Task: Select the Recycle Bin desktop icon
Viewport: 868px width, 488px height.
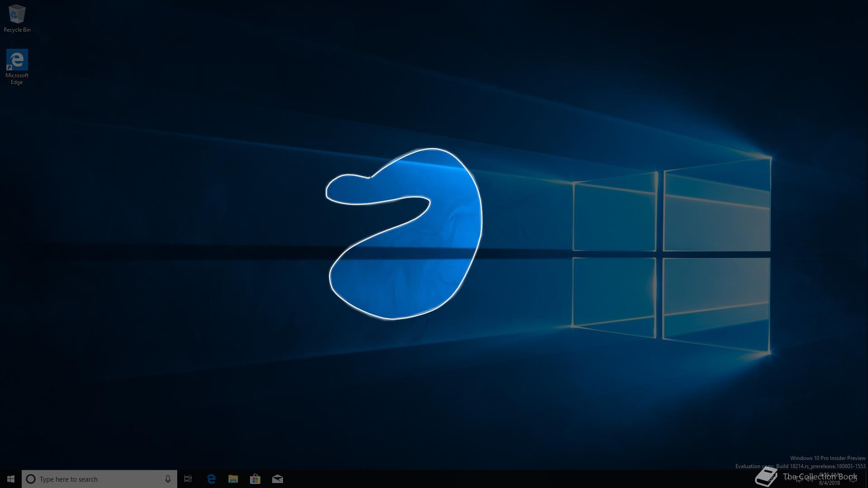Action: click(17, 14)
